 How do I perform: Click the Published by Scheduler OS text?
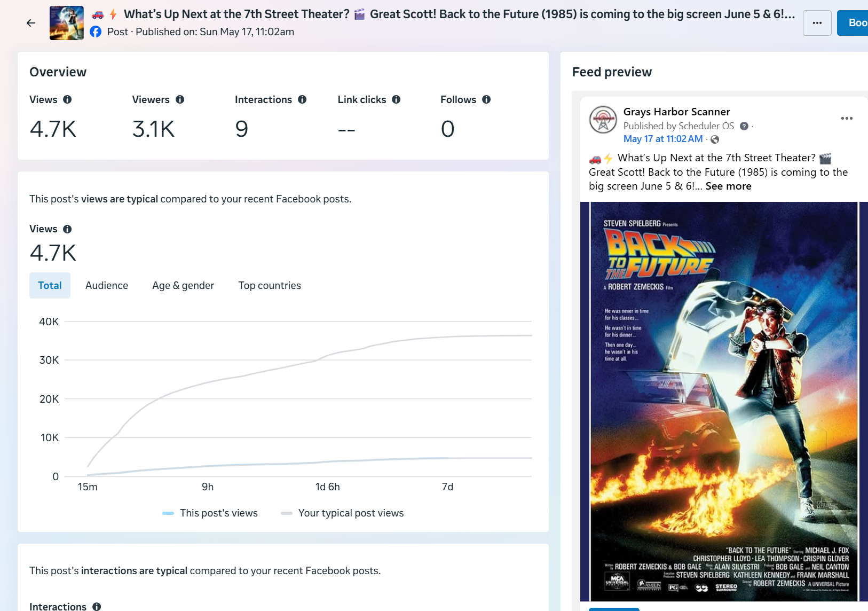[x=678, y=126]
